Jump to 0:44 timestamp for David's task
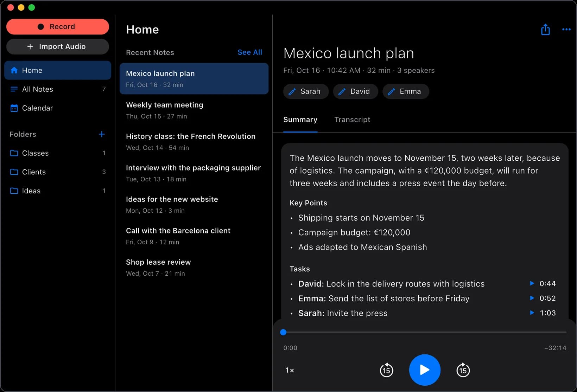 tap(543, 284)
